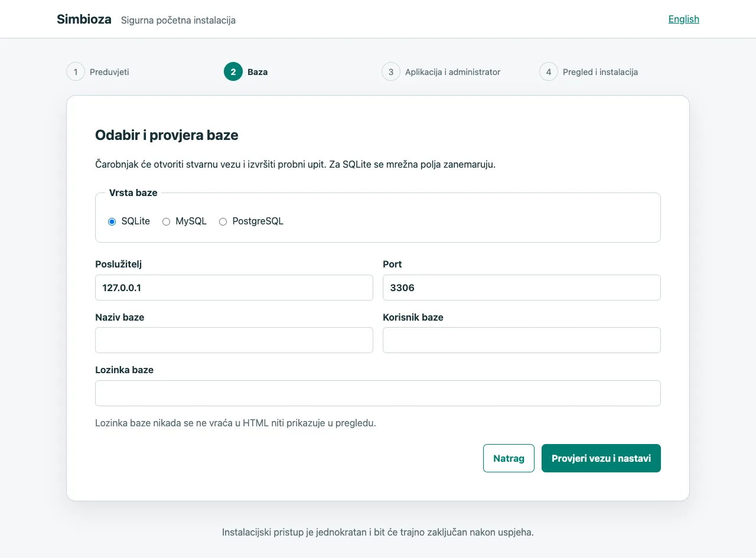Open Pregled i instalacija step
This screenshot has height=558, width=756.
click(589, 72)
